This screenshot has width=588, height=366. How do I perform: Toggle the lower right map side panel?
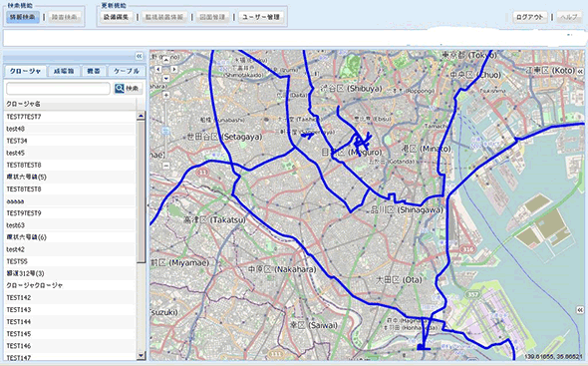580,310
